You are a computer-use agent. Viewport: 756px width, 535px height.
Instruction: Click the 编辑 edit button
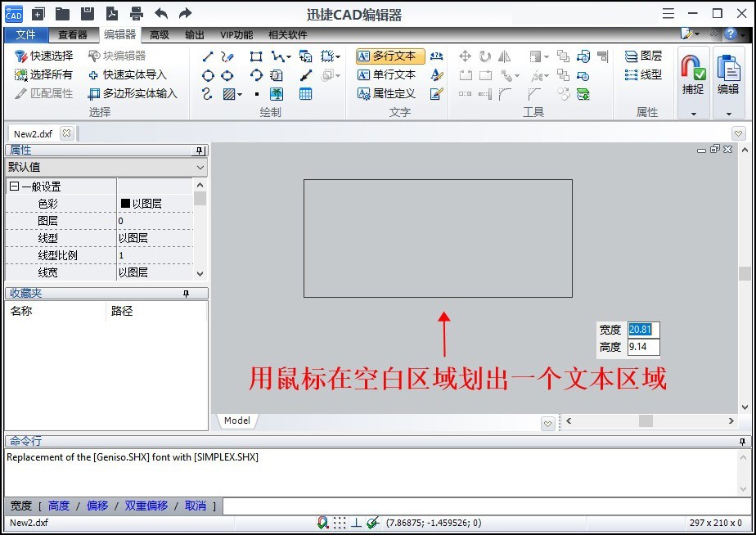pyautogui.click(x=727, y=74)
